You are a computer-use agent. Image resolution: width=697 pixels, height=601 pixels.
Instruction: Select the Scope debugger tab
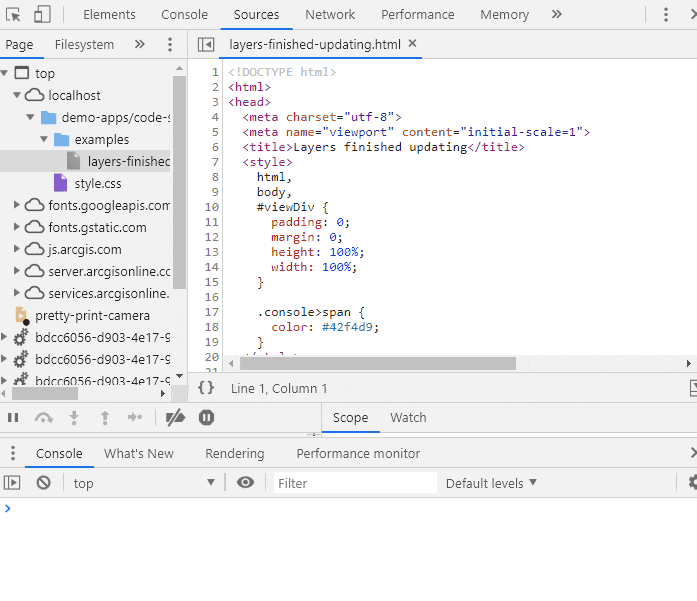pos(350,418)
